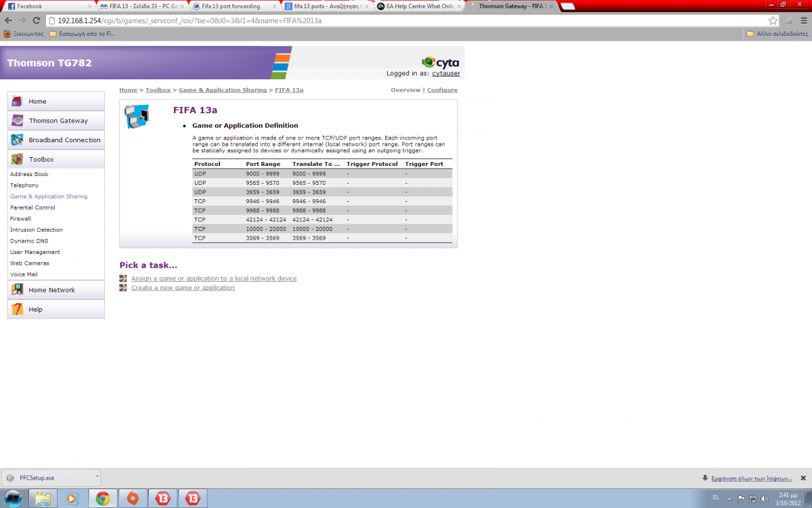Reload the page with the refresh icon
Image resolution: width=812 pixels, height=508 pixels.
tap(35, 20)
